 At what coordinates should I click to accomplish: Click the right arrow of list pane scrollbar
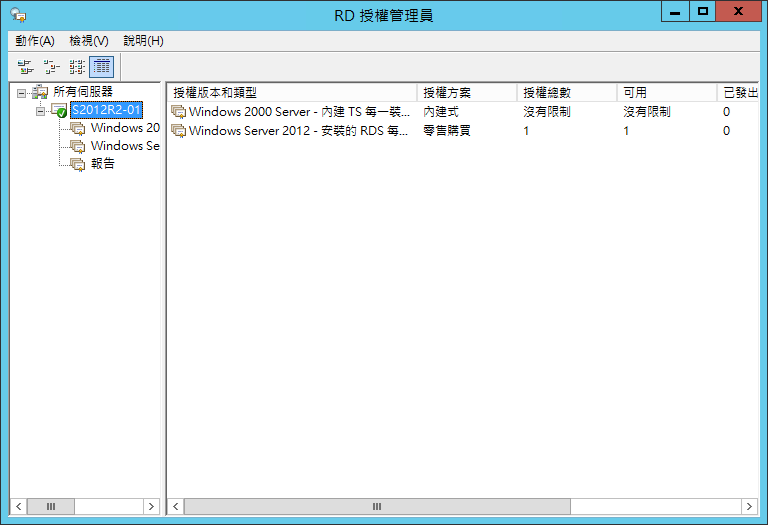point(749,506)
